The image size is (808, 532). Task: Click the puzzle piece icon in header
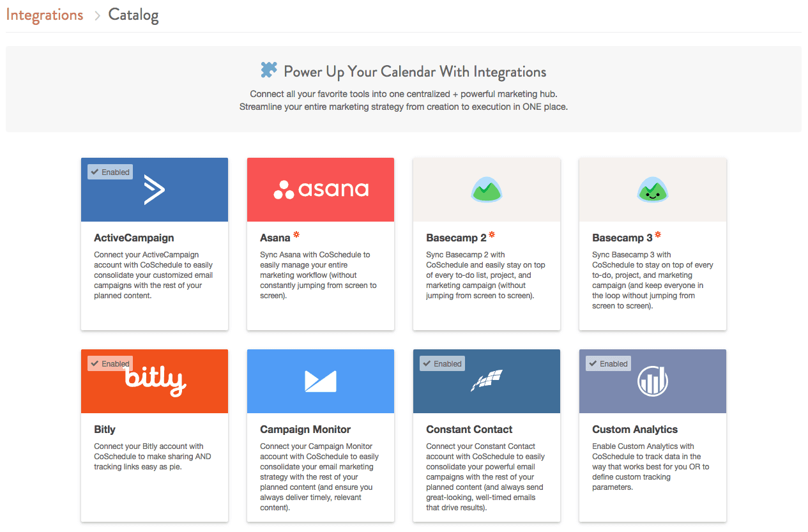click(269, 70)
